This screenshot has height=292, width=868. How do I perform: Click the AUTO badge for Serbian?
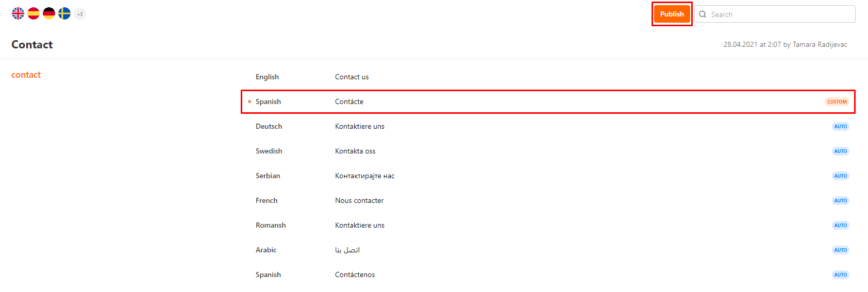[841, 176]
